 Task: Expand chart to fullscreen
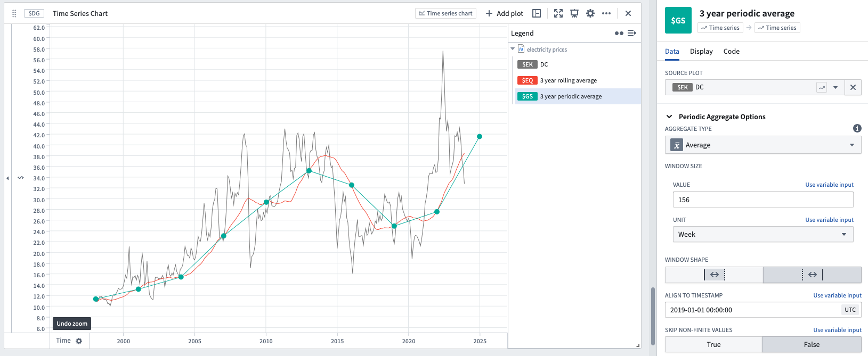(558, 13)
